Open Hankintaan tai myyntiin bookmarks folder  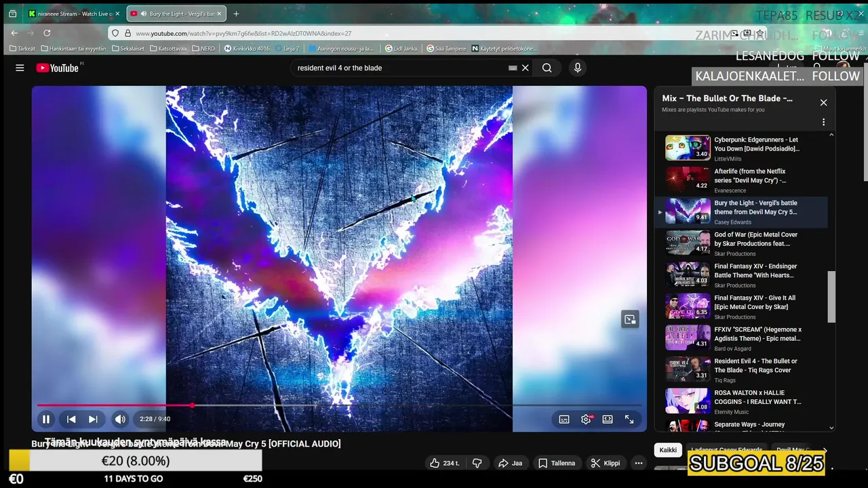click(74, 49)
